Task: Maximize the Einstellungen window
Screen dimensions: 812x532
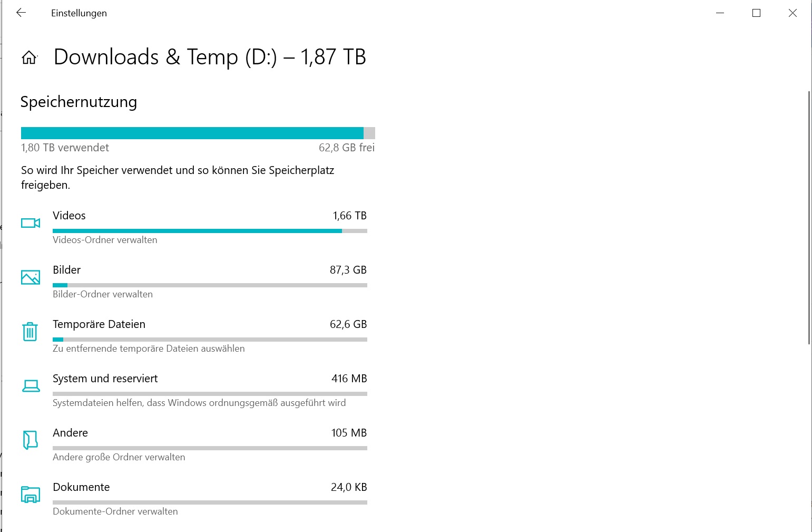Action: (x=756, y=13)
